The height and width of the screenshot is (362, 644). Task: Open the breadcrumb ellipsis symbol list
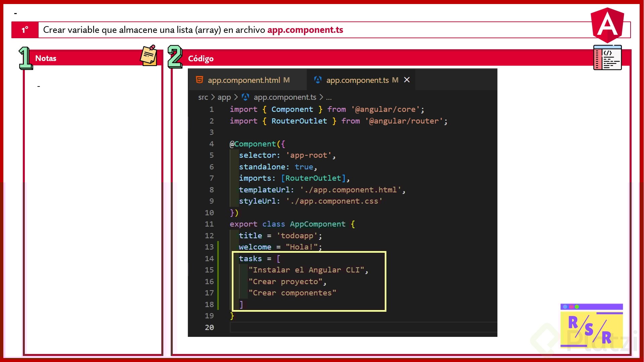(329, 97)
